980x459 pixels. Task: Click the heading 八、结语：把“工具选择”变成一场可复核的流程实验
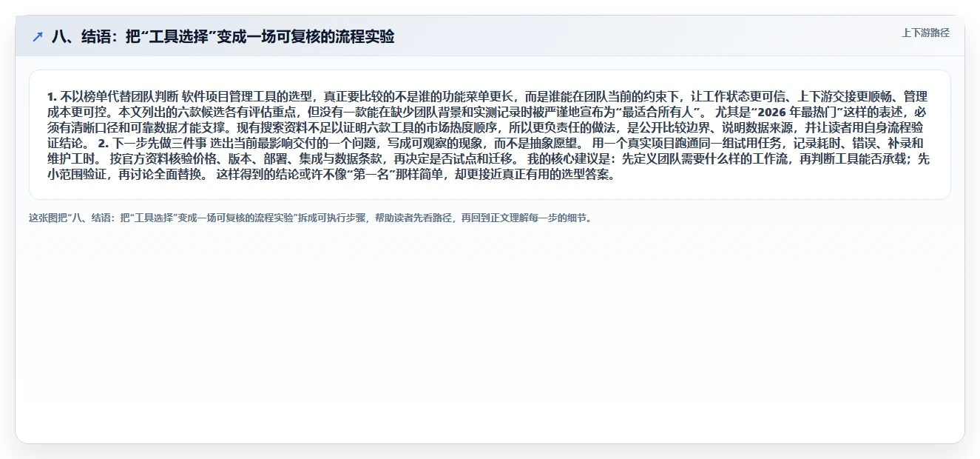pyautogui.click(x=223, y=37)
